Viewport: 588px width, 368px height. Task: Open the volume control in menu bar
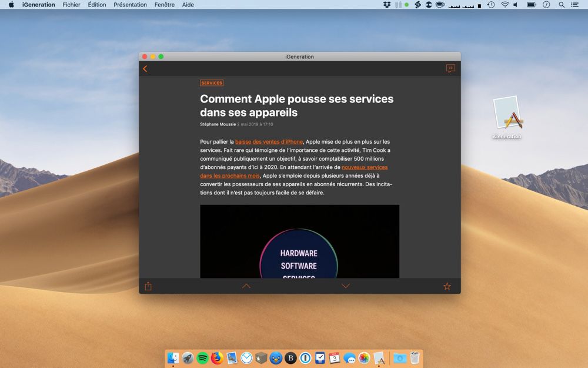pos(516,5)
